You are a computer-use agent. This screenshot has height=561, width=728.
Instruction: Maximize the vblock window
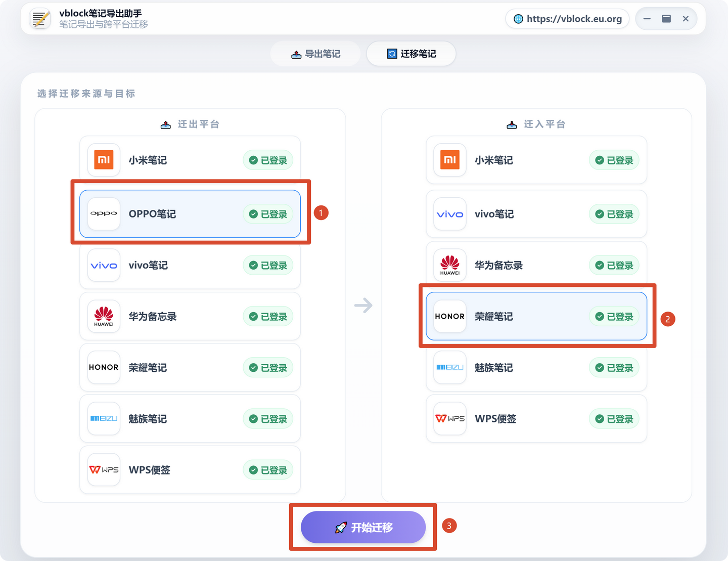click(666, 19)
